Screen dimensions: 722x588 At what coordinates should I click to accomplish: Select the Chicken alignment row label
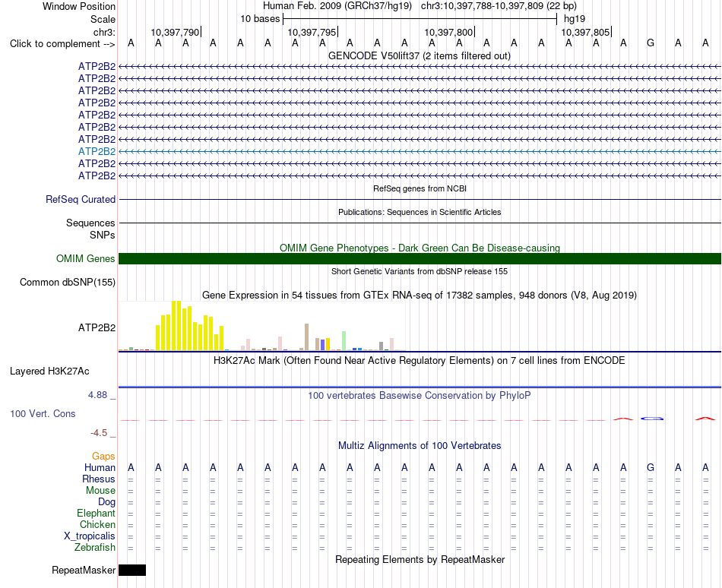coord(97,524)
